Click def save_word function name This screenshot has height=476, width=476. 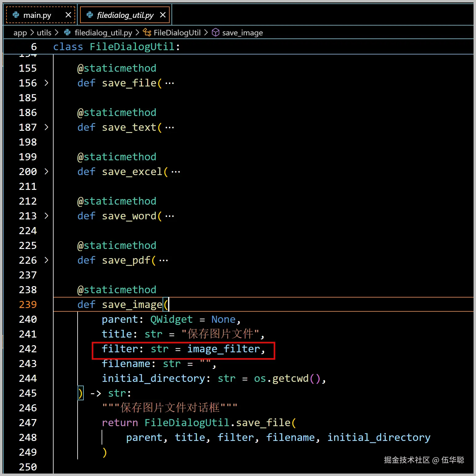point(129,216)
